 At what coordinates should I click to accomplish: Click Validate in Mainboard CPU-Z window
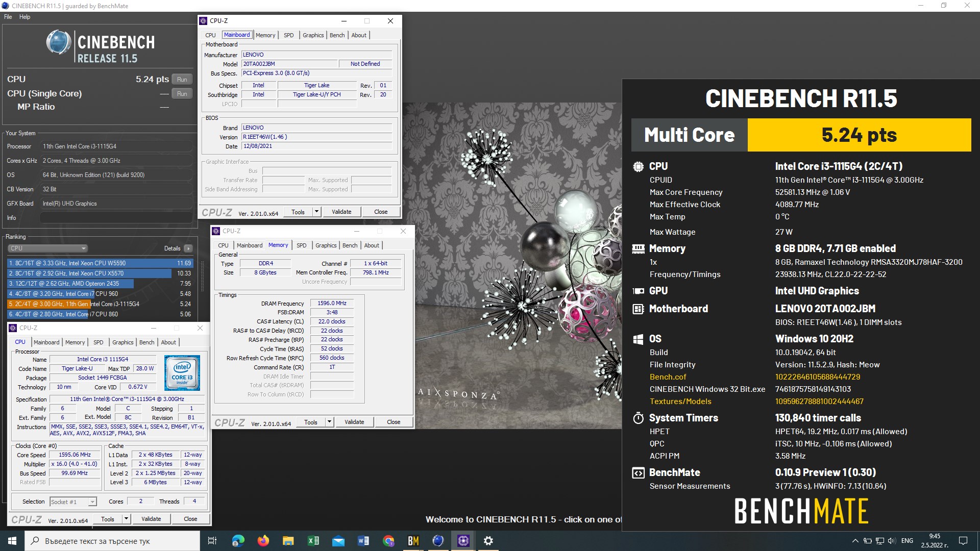[341, 212]
